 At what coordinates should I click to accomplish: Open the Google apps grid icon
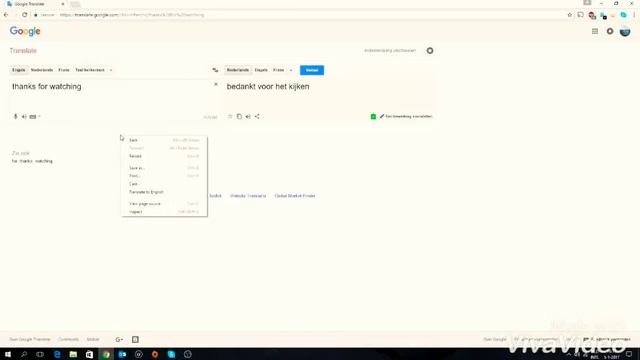(595, 31)
